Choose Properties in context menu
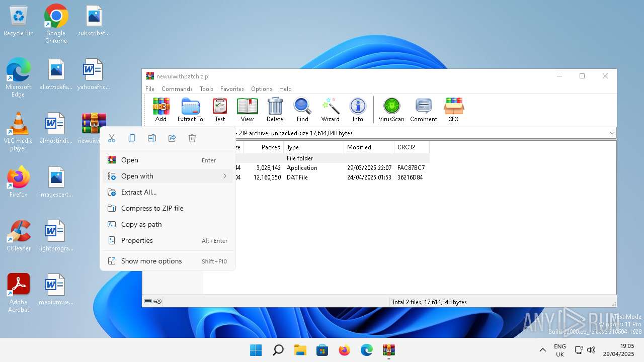644x362 pixels. click(x=169, y=240)
